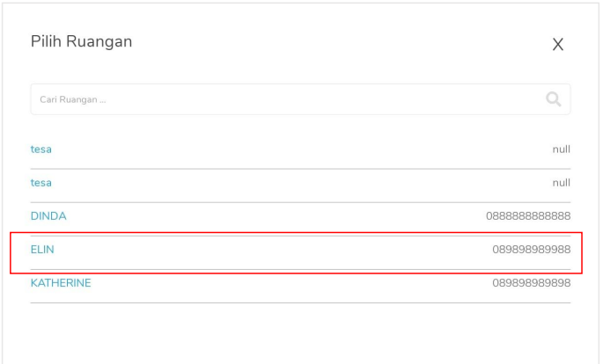Image resolution: width=603 pixels, height=364 pixels.
Task: Click blank space inside the DINDA row
Action: [x=264, y=216]
